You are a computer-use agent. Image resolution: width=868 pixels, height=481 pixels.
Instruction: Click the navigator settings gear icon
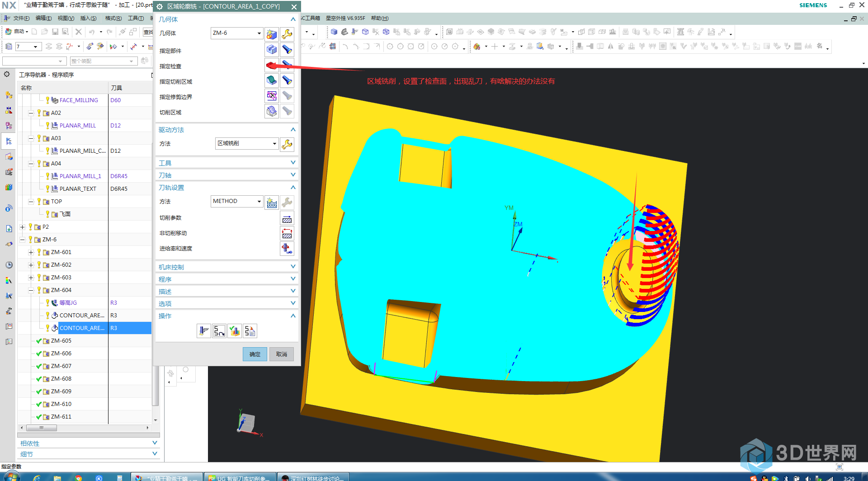(x=7, y=74)
